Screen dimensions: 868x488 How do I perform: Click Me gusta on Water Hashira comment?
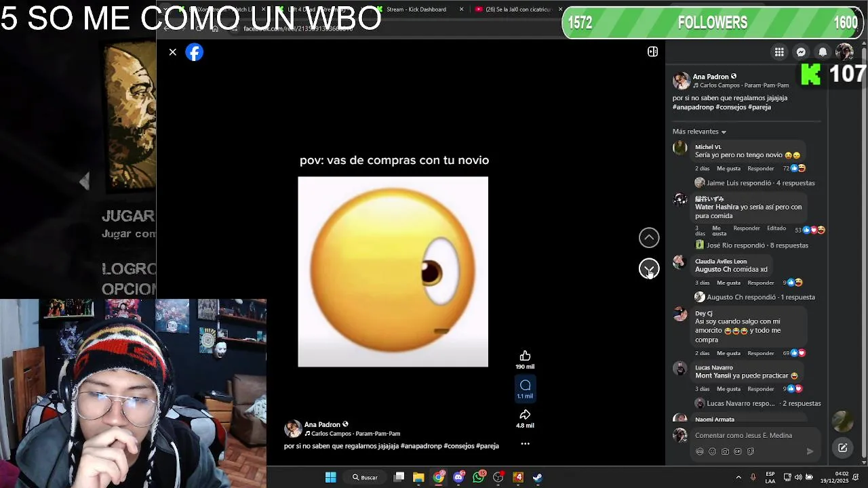pyautogui.click(x=719, y=230)
